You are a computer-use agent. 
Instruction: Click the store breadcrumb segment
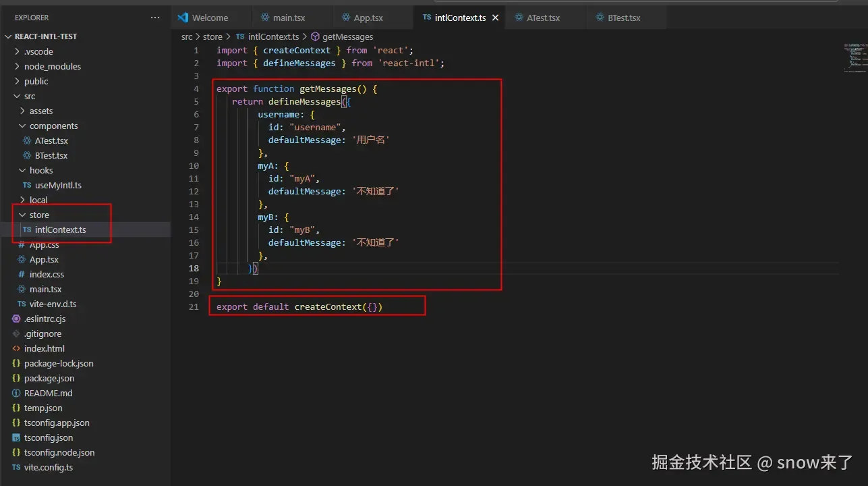coord(212,36)
